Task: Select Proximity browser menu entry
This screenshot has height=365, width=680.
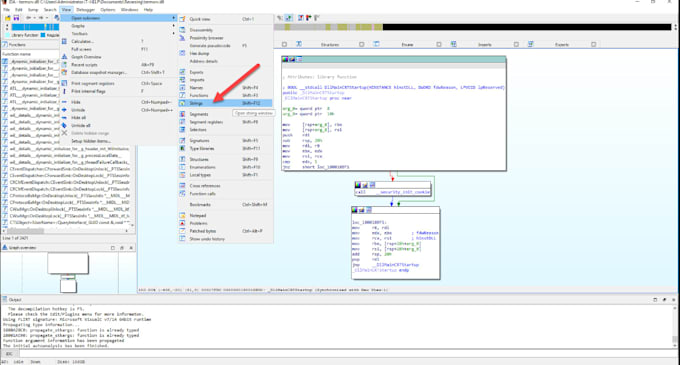Action: [x=225, y=38]
